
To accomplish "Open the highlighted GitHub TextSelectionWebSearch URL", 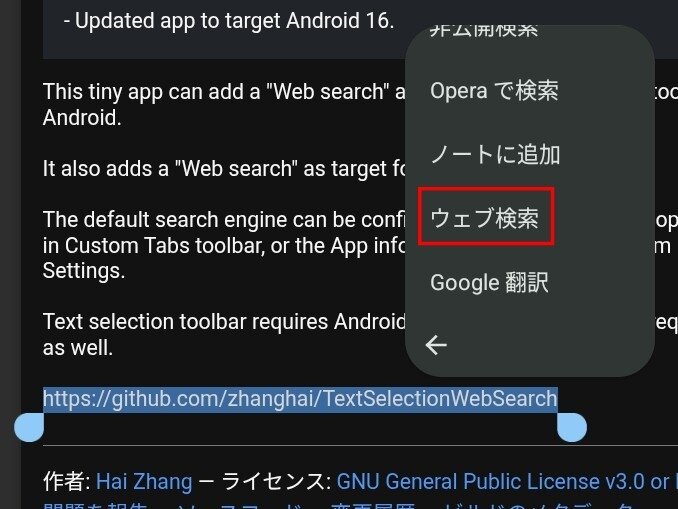I will 300,399.
